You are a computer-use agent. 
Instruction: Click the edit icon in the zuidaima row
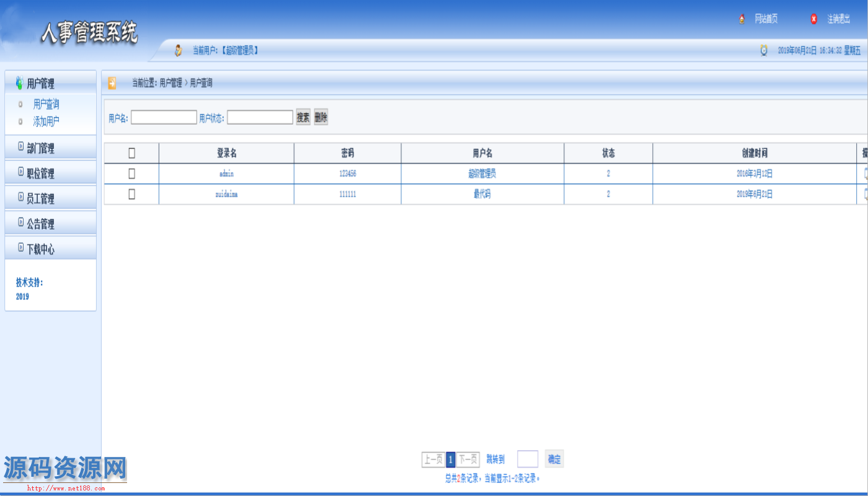(866, 194)
